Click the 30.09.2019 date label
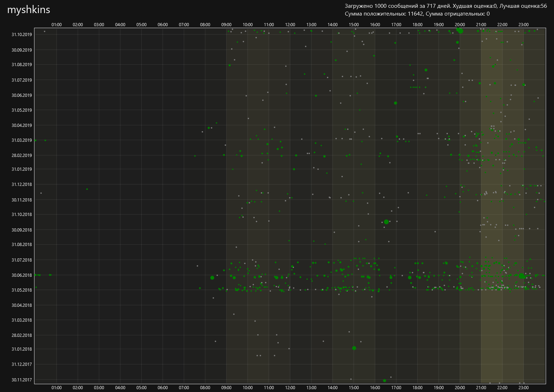554x392 pixels. pos(22,50)
